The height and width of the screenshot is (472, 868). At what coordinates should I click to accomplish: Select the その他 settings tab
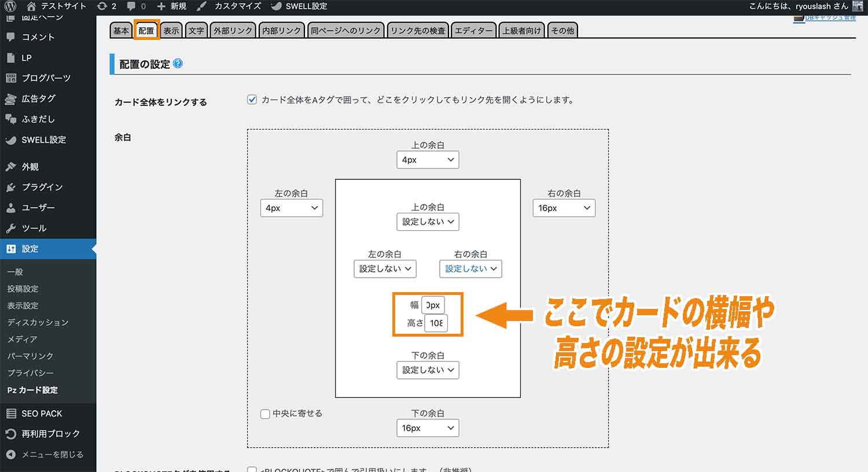562,31
